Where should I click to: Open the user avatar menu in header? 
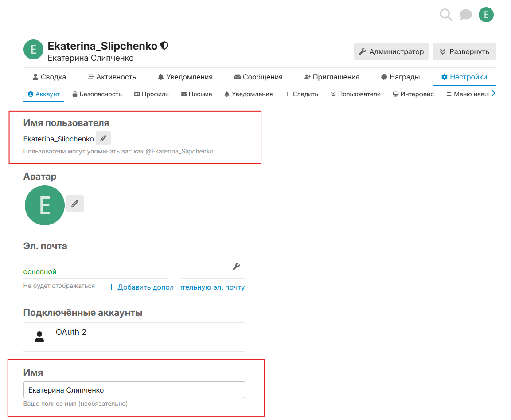[486, 15]
